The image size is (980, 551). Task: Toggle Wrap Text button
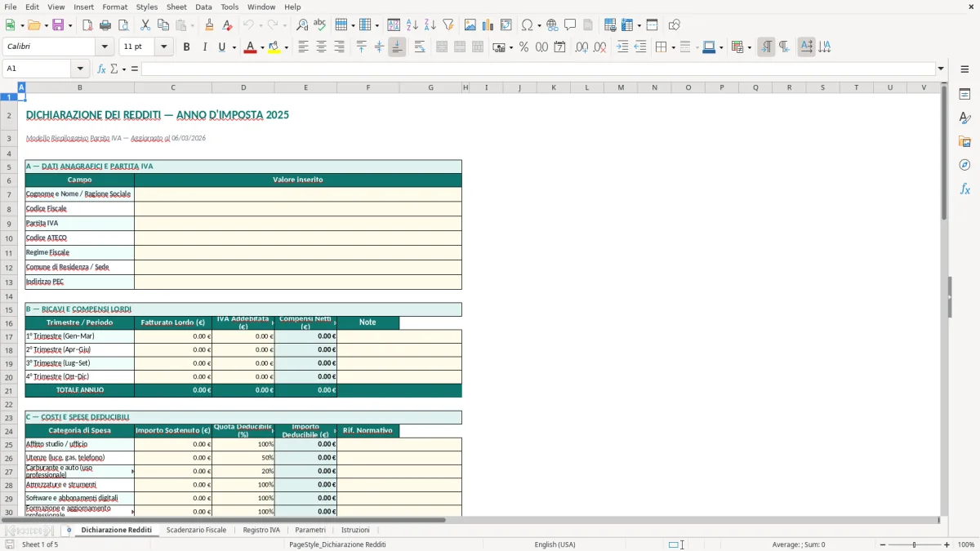(420, 47)
